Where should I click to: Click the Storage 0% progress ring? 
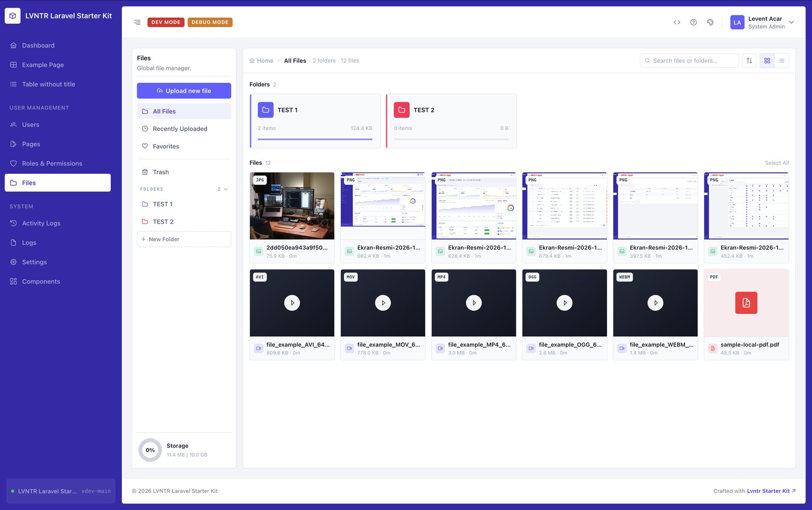tap(150, 450)
